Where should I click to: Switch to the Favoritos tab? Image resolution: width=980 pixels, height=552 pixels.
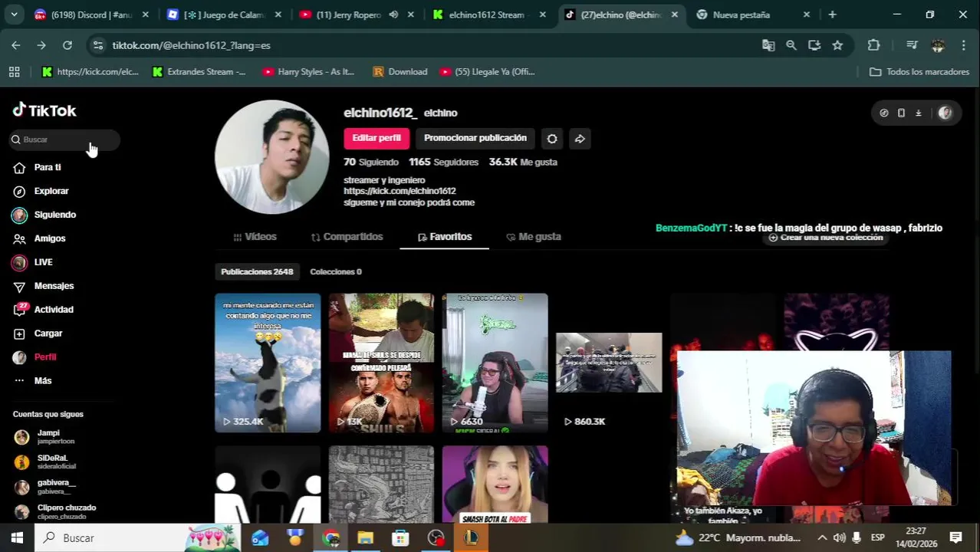pos(445,237)
